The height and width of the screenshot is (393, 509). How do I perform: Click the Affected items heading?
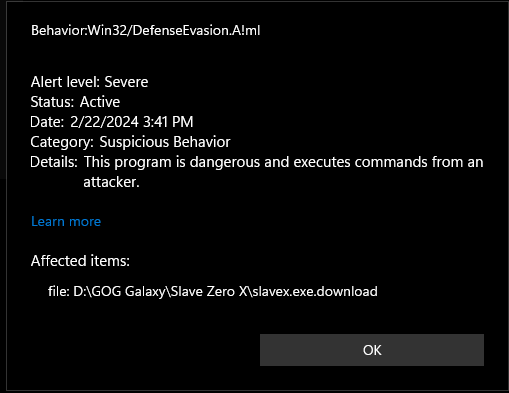[x=80, y=261]
